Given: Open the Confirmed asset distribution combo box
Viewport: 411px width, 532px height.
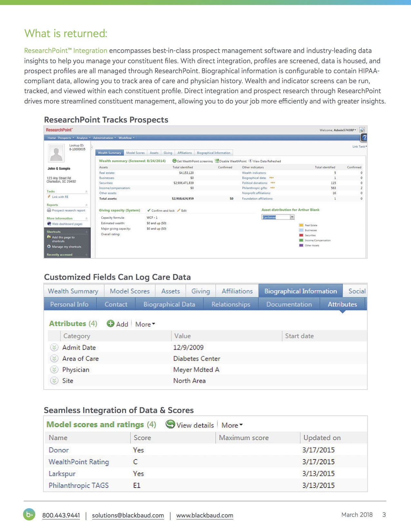Looking at the screenshot, I should (x=278, y=217).
